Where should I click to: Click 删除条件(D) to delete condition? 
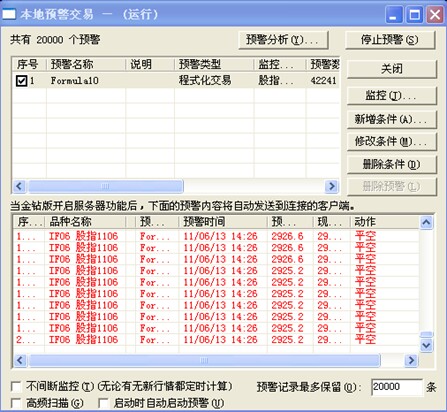tap(392, 164)
